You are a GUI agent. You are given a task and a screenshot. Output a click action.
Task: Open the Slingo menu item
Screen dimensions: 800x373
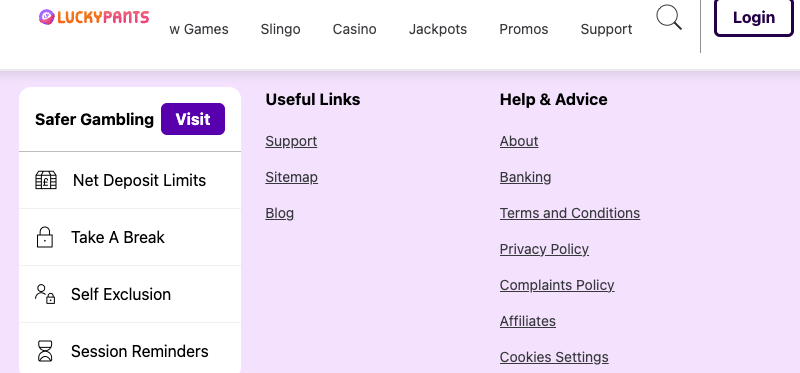(281, 29)
